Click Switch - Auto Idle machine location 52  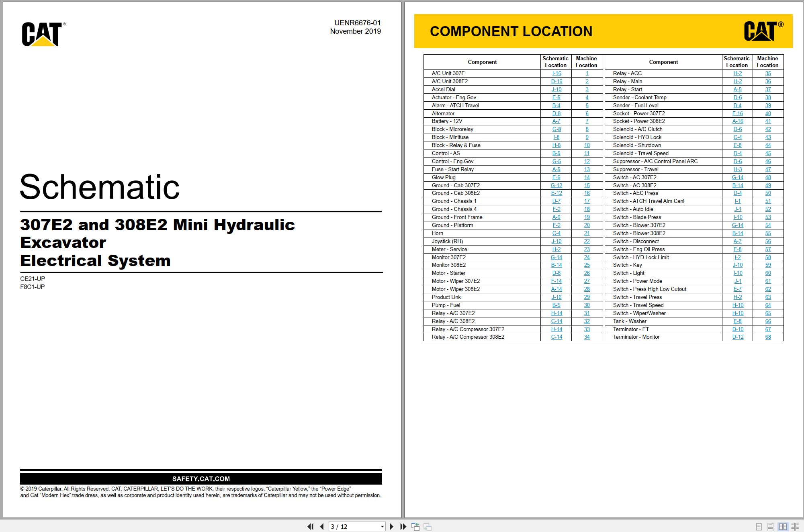click(768, 209)
